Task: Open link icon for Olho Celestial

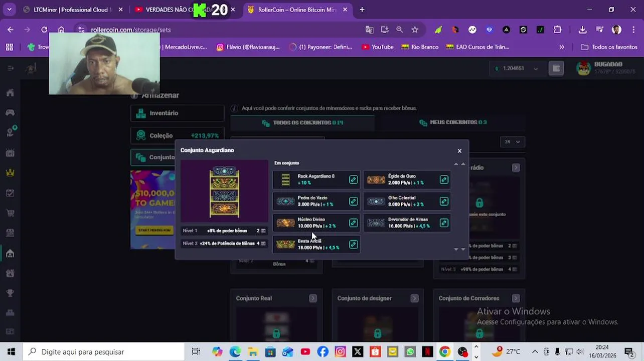Action: click(444, 201)
